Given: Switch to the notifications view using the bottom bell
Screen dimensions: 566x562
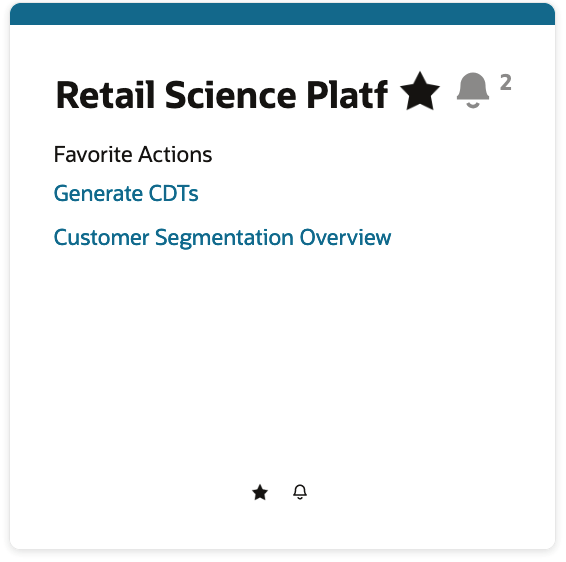Looking at the screenshot, I should 300,492.
